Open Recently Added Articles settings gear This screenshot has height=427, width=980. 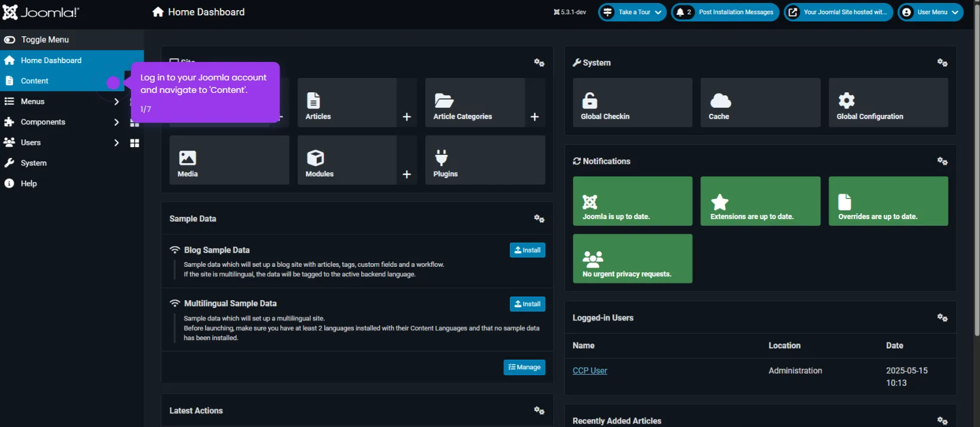943,420
